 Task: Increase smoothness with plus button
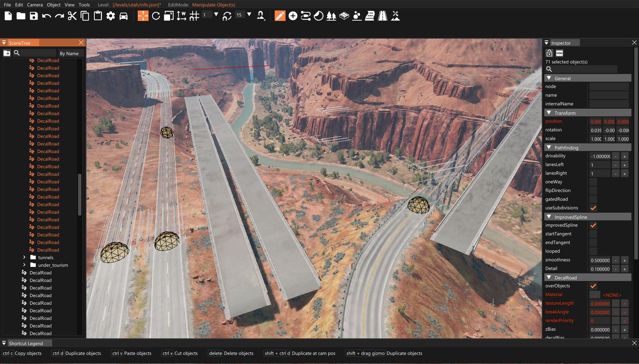point(625,260)
